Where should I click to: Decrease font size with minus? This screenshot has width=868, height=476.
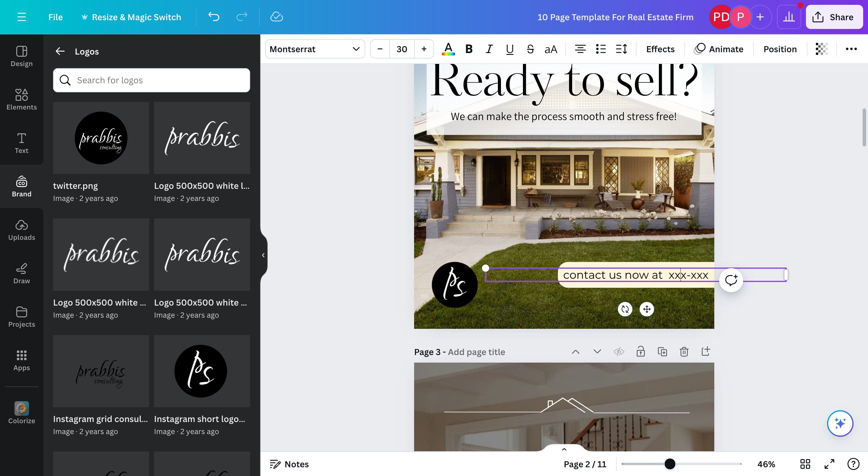380,49
